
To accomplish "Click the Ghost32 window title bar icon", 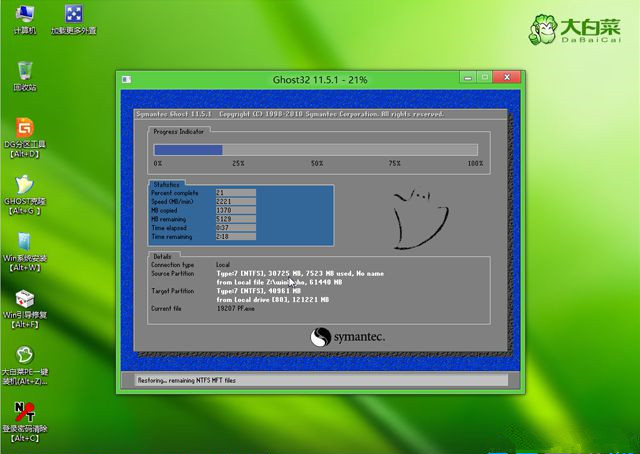I will click(x=125, y=79).
